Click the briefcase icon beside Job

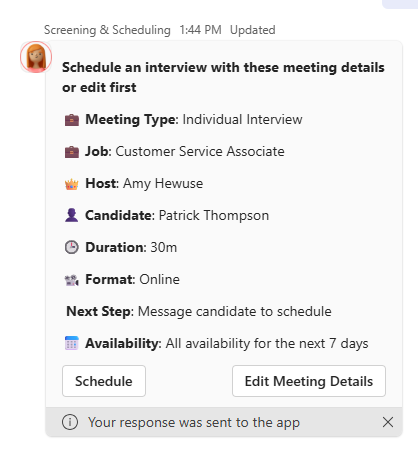72,152
